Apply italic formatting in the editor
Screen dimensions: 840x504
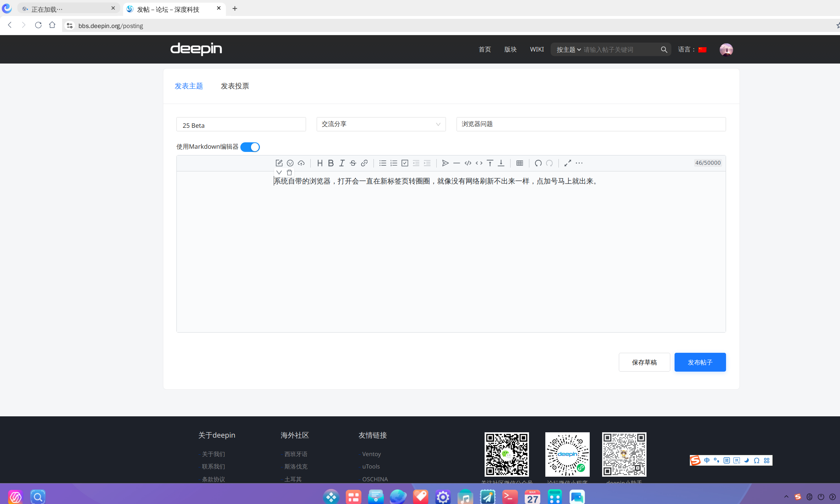pos(342,163)
